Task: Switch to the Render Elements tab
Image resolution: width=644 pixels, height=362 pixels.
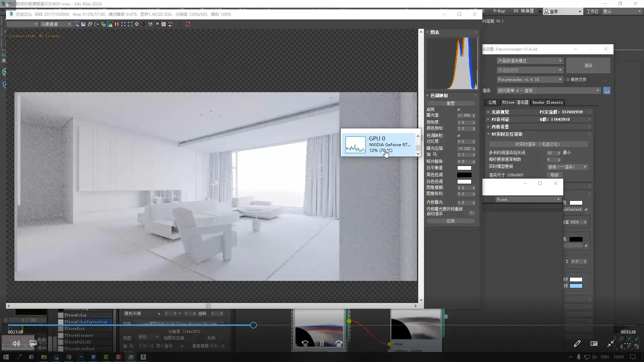Action: point(547,103)
